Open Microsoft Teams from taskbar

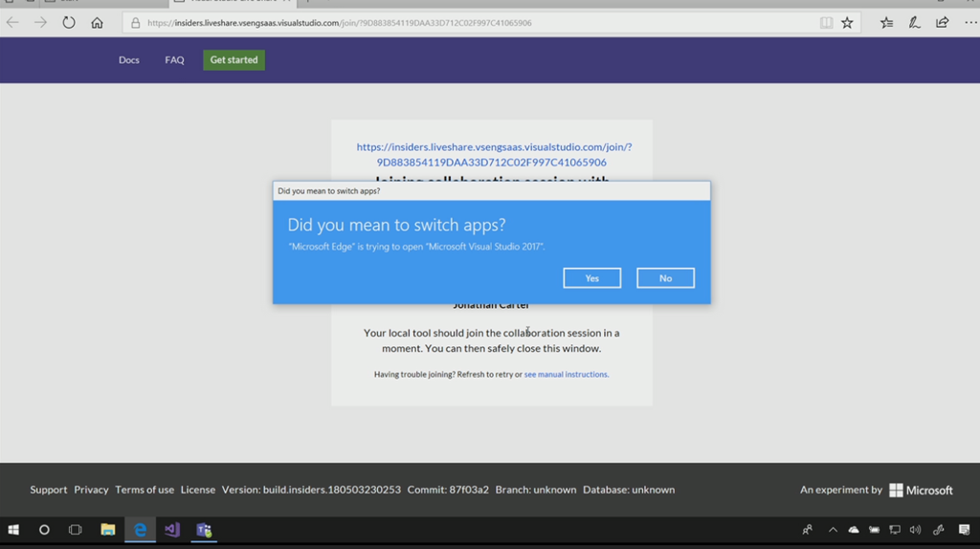204,530
